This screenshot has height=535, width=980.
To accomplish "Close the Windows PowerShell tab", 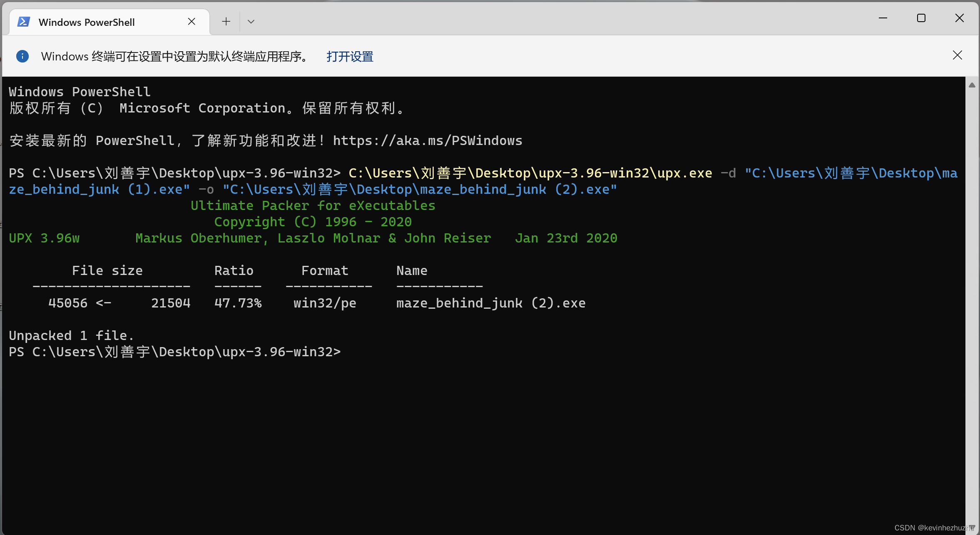I will coord(192,22).
